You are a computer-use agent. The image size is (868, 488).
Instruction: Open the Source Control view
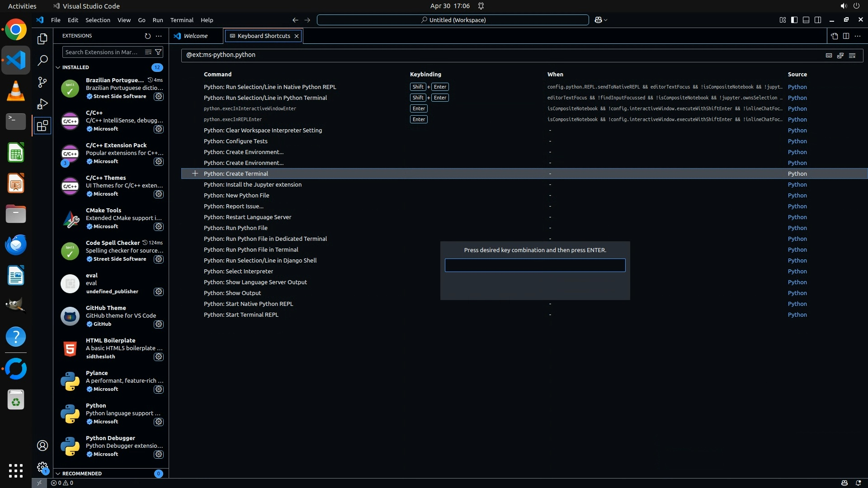[x=42, y=82]
